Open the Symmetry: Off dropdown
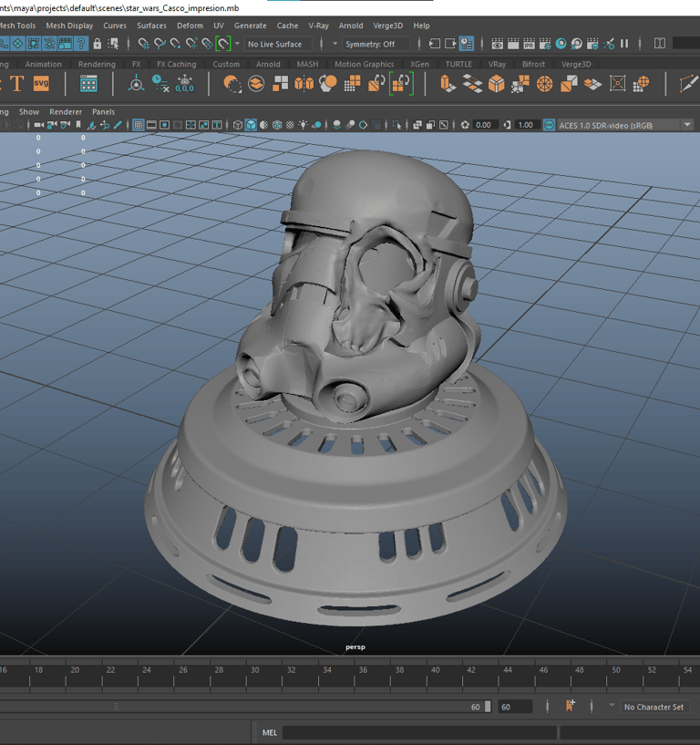Viewport: 700px width, 745px height. tap(376, 44)
